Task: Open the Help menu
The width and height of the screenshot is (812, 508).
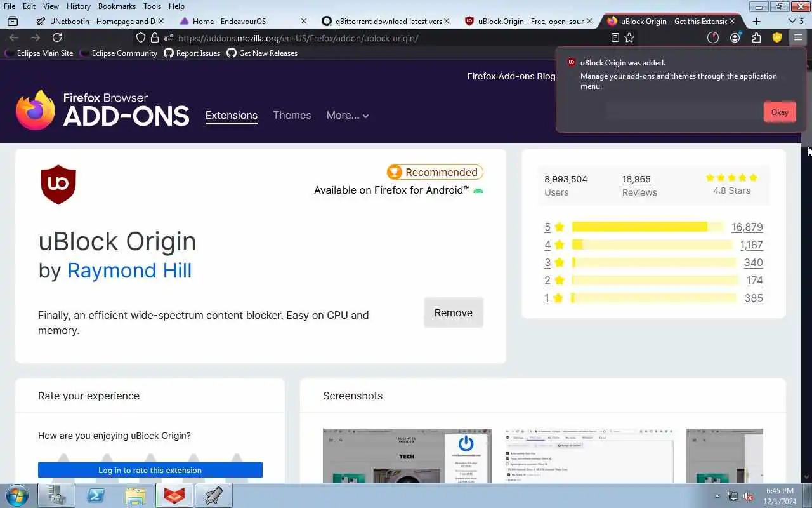Action: [176, 6]
